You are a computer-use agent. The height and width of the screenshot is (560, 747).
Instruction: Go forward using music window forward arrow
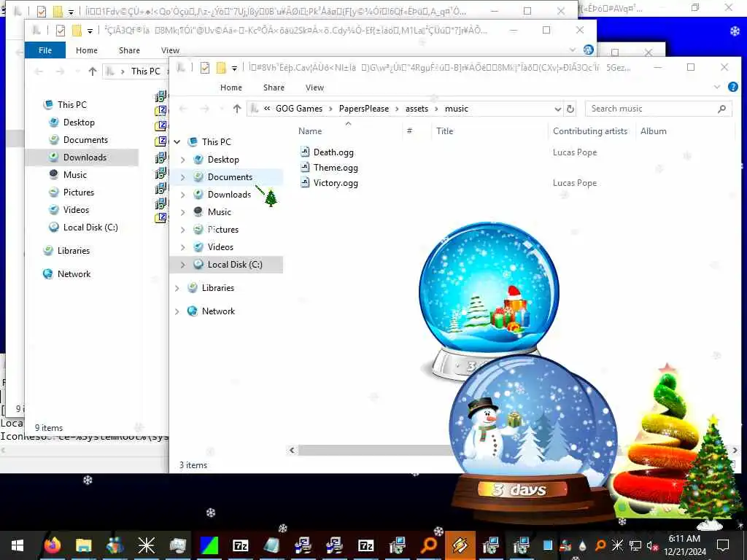[204, 109]
